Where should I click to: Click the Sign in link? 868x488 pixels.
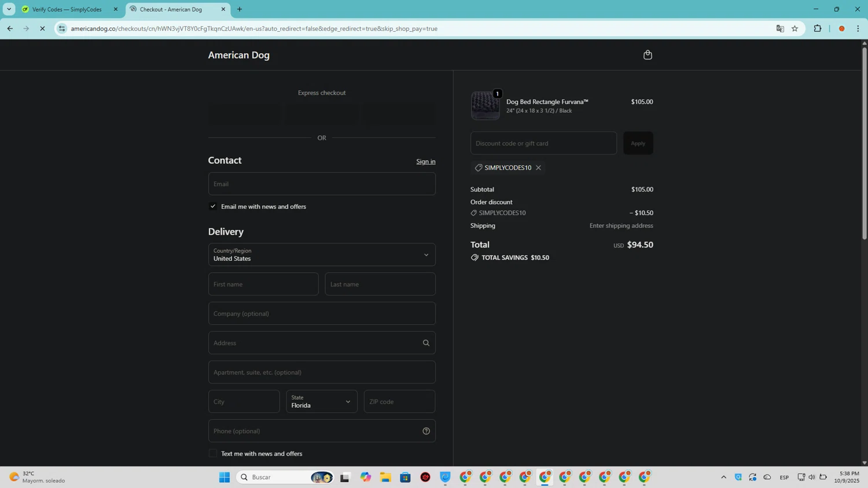pyautogui.click(x=426, y=161)
